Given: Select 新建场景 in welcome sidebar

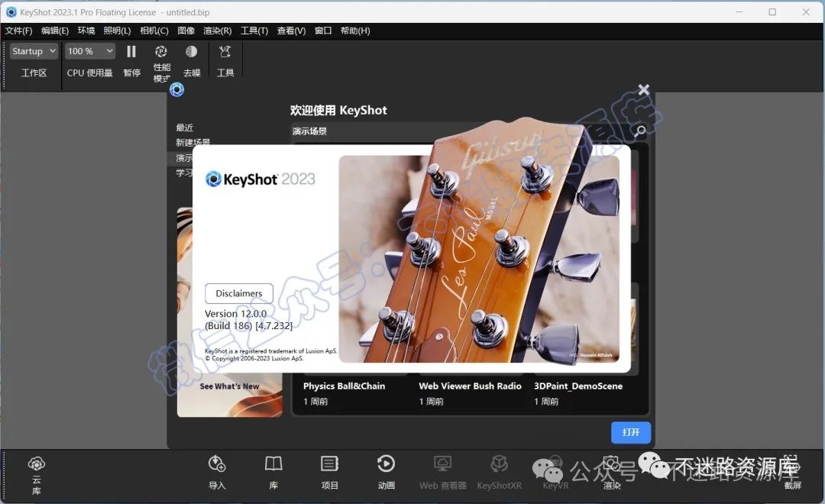Looking at the screenshot, I should click(193, 143).
